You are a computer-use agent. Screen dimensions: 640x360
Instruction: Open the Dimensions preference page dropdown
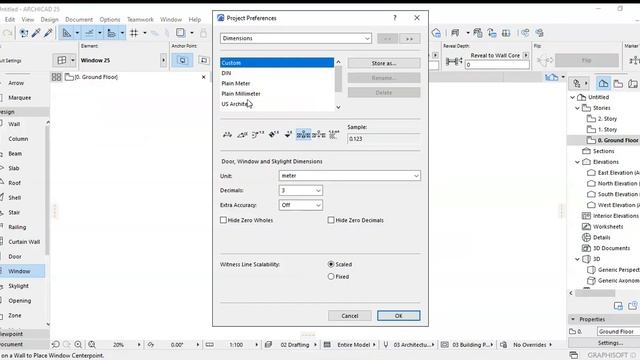[x=296, y=38]
